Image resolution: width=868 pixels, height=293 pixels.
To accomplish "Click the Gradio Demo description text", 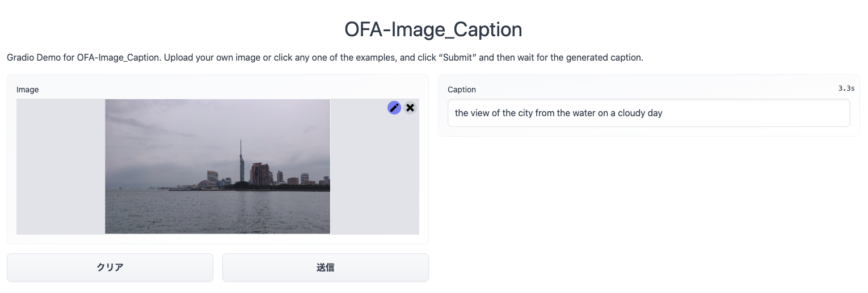I will click(x=325, y=58).
